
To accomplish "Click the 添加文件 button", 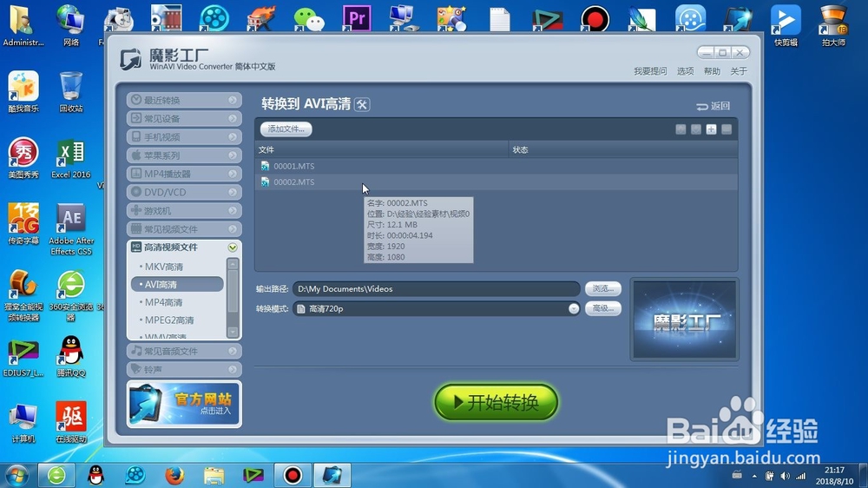I will [286, 129].
